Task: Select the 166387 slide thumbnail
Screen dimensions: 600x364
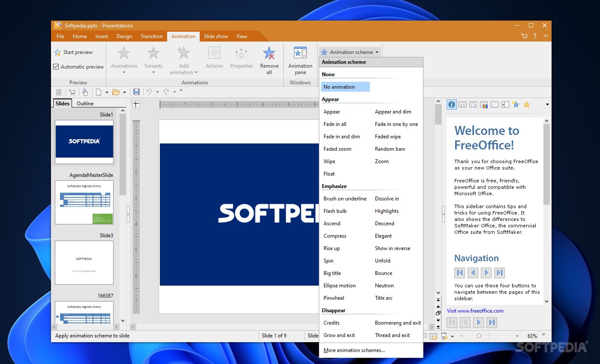Action: point(84,312)
